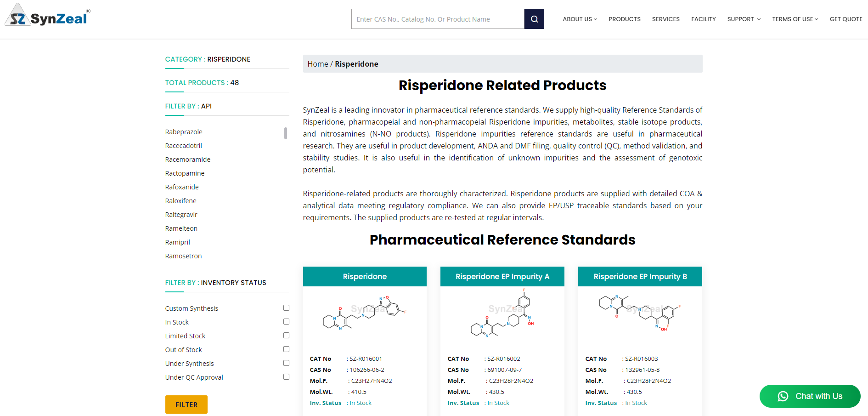Focus the CAS No. search field
Viewport: 868px width, 416px height.
pyautogui.click(x=438, y=19)
